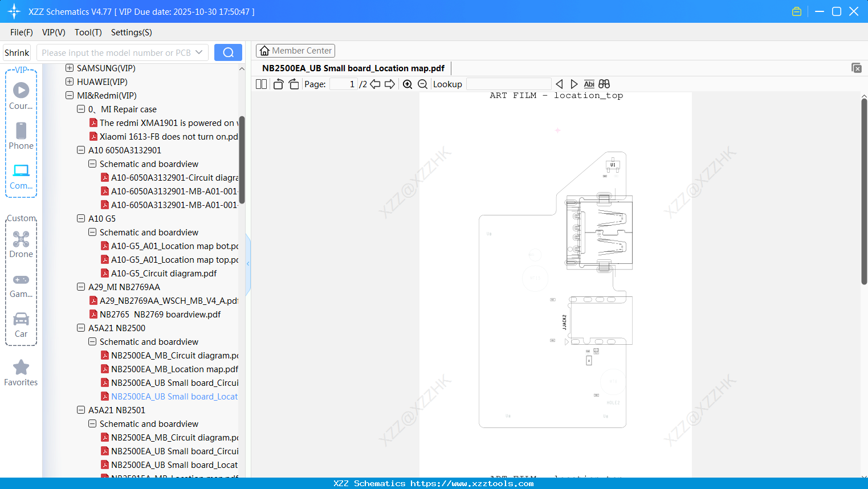Image resolution: width=868 pixels, height=489 pixels.
Task: Open the model number dropdown arrow
Action: coord(199,52)
